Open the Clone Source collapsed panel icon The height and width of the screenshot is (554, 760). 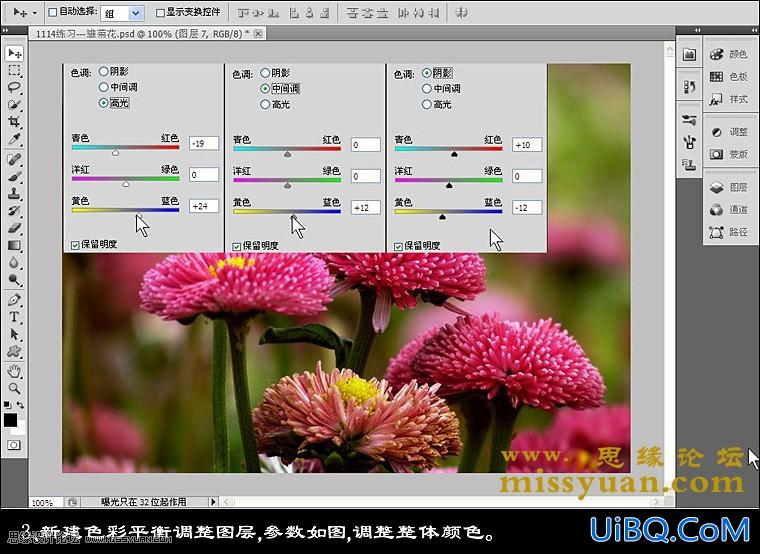point(689,165)
